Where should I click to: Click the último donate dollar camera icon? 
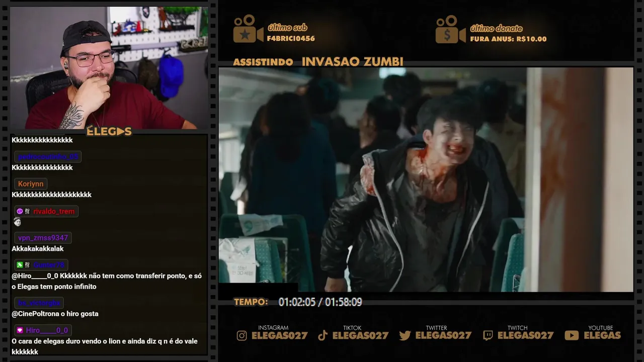[x=450, y=29]
